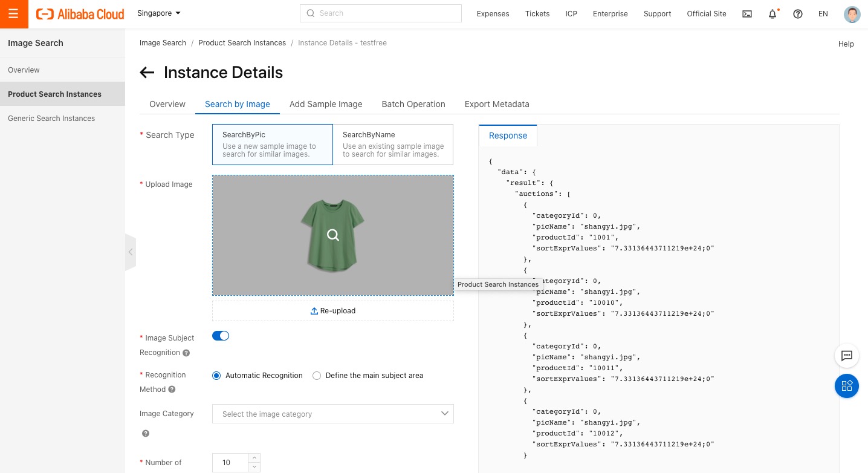Decrease the Number of results value
The height and width of the screenshot is (473, 868).
(254, 467)
